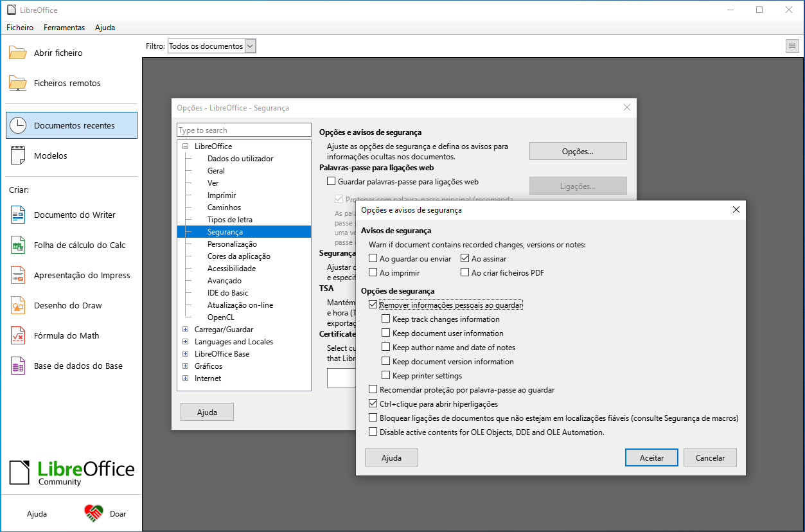Click the Draw drawing icon
Viewport: 805px width, 532px height.
pyautogui.click(x=18, y=306)
